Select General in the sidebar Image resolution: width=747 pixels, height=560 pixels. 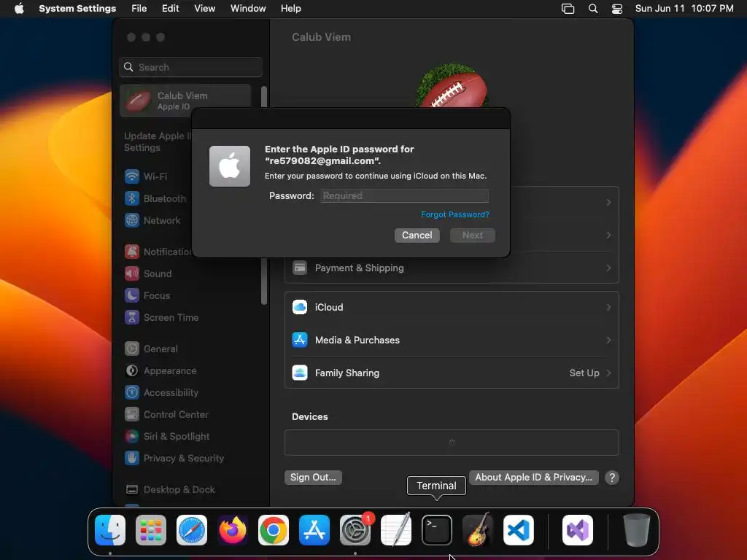151,349
